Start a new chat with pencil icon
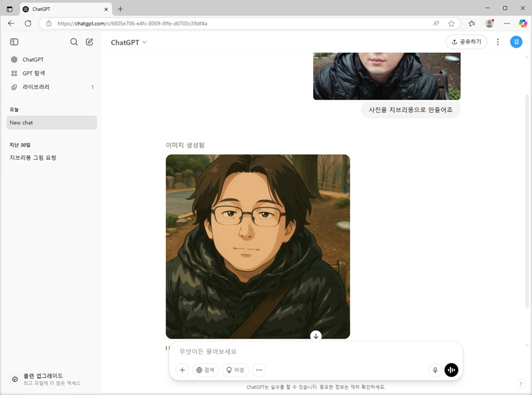 click(90, 42)
